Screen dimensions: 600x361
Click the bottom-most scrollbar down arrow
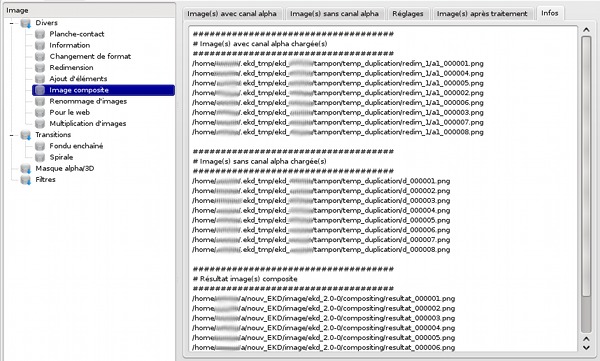click(x=586, y=348)
